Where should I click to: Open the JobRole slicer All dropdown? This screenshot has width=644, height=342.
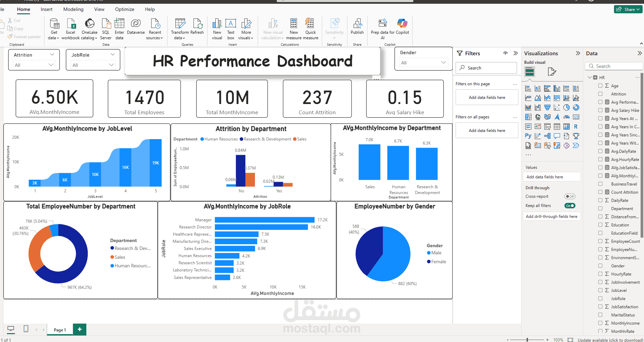coord(93,65)
